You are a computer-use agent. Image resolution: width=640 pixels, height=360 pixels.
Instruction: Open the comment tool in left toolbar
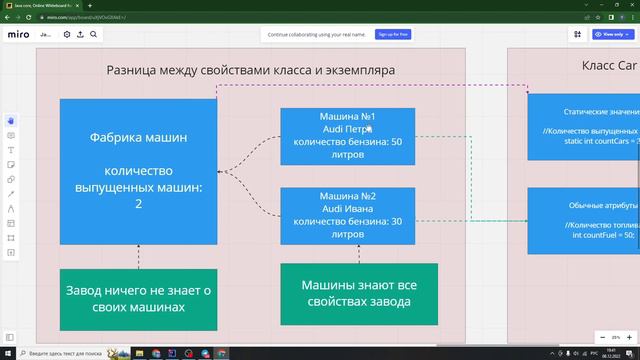pos(11,136)
